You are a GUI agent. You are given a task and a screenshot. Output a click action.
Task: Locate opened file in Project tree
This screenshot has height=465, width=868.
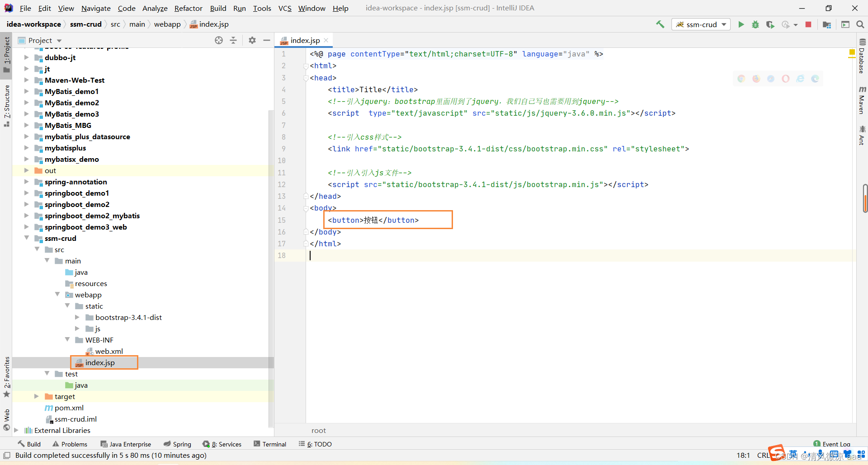coord(219,40)
